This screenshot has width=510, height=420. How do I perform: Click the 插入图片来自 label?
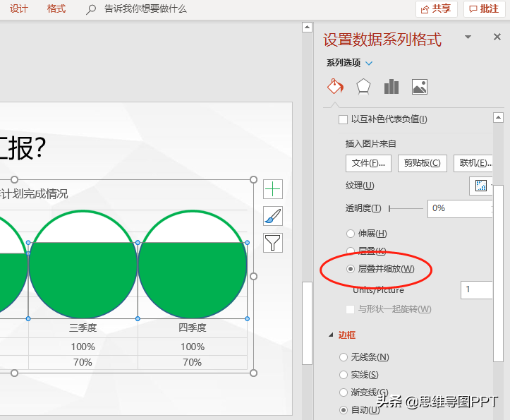coord(370,143)
